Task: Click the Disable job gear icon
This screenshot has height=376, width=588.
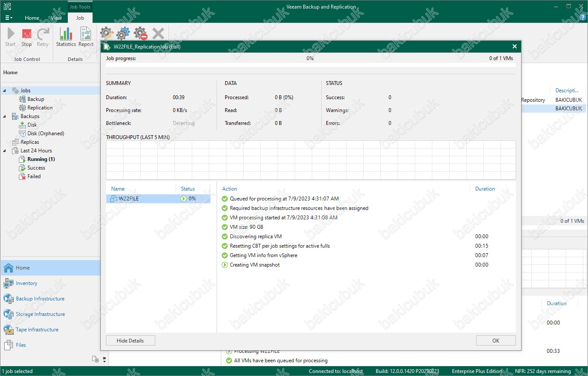Action: point(140,33)
